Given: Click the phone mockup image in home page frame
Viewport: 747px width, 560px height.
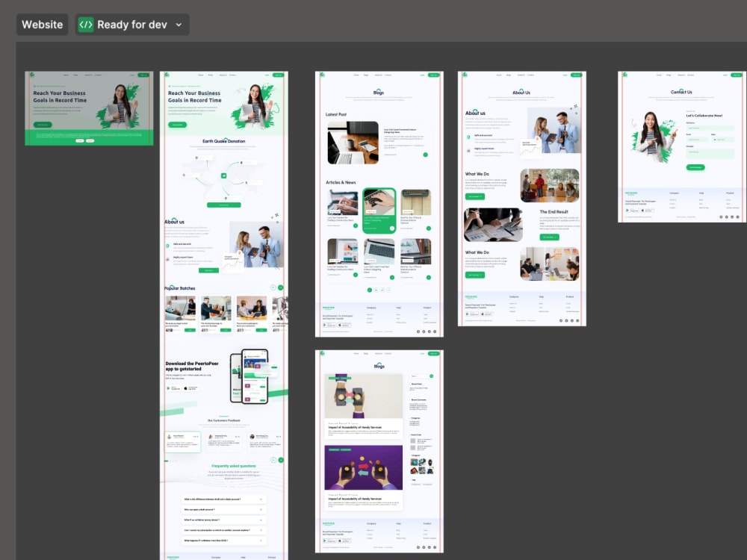Looking at the screenshot, I should pos(249,376).
